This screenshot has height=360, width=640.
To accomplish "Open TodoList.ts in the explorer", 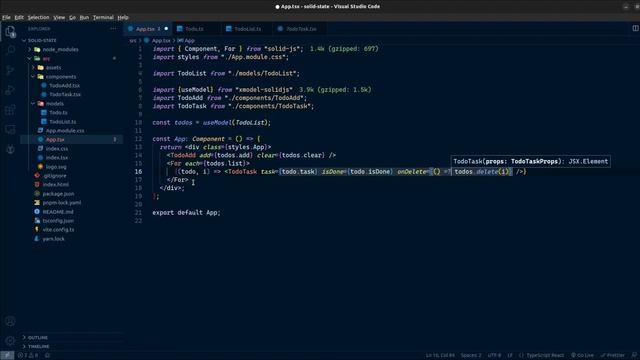I will click(62, 122).
